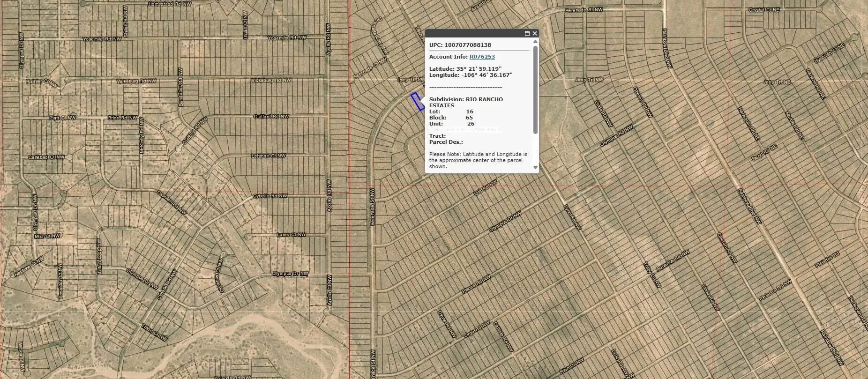
Task: Click the Triton Ct NW map label
Action: point(155,332)
